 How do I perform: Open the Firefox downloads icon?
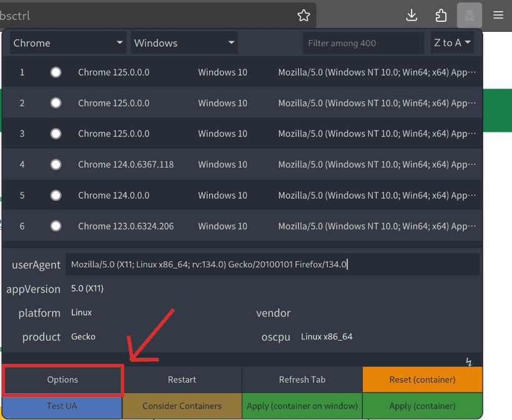(x=411, y=15)
